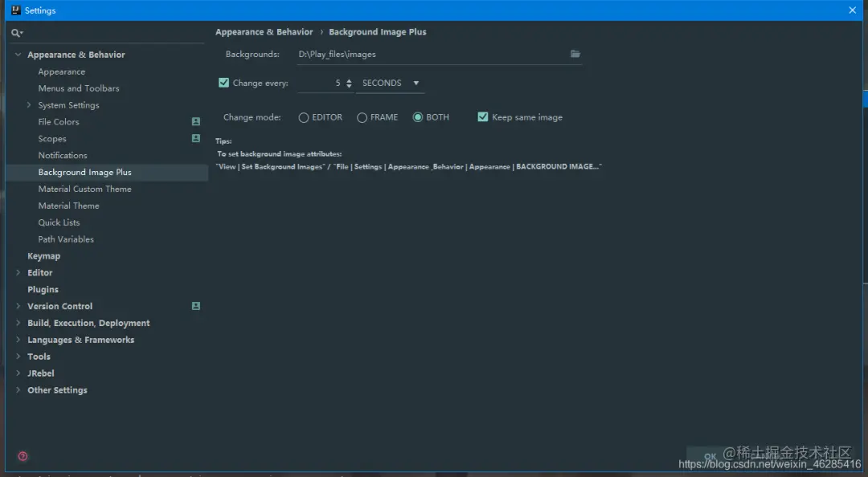Select the BOTH change mode radio
Viewport: 868px width, 477px height.
pos(418,117)
